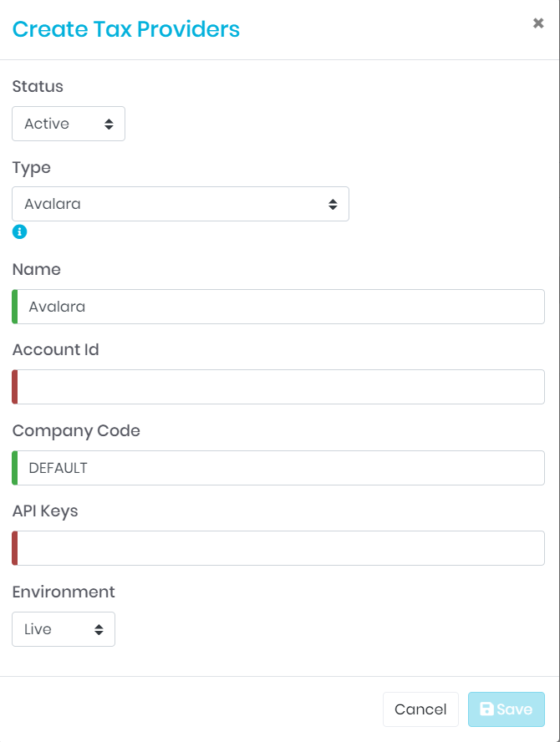Screen dimensions: 560x742
Task: Focus the Name field containing Avalara
Action: click(280, 307)
